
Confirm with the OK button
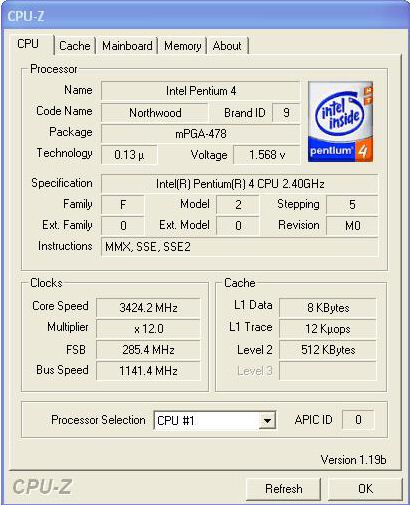365,489
